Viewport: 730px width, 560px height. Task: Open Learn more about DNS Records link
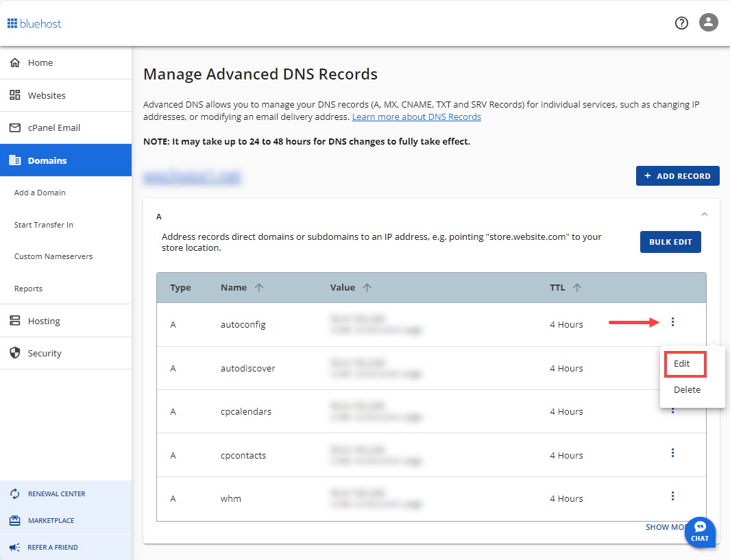(416, 117)
